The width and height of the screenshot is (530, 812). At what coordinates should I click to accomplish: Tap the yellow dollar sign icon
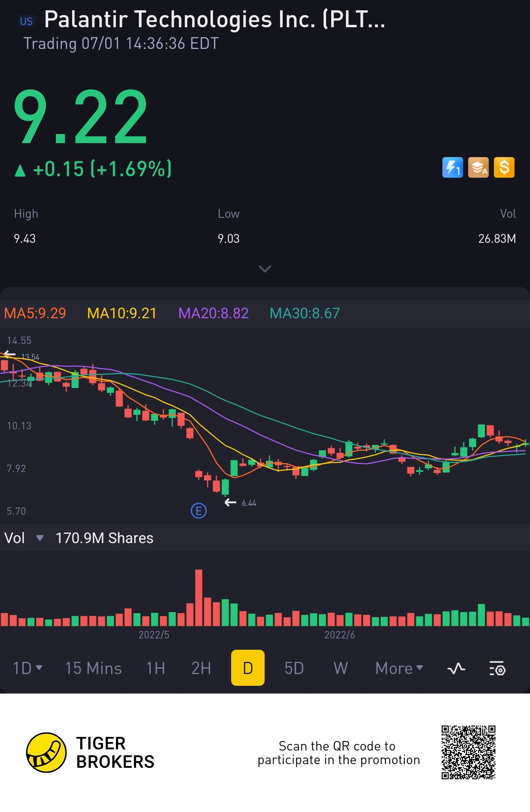(x=504, y=168)
